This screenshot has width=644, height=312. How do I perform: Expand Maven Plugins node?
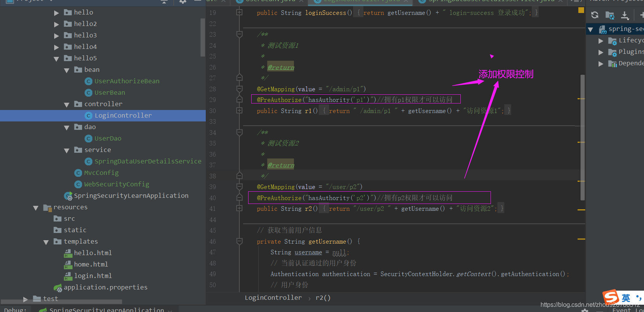pyautogui.click(x=601, y=52)
